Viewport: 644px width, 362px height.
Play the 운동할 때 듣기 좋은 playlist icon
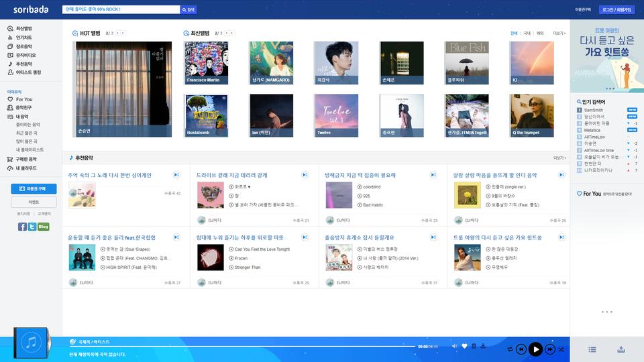tap(176, 237)
